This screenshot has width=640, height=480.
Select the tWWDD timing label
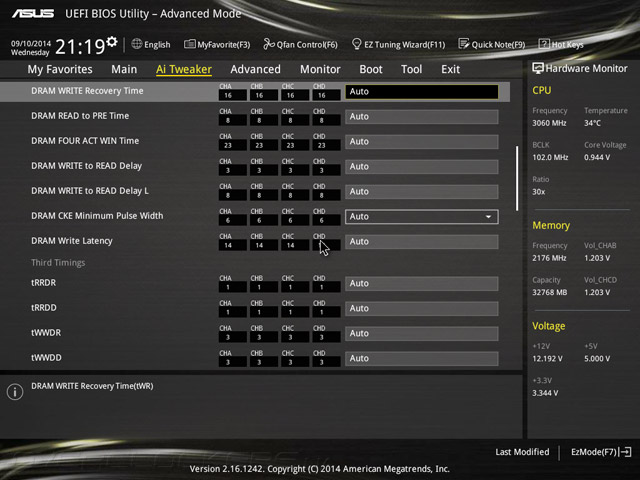point(47,358)
